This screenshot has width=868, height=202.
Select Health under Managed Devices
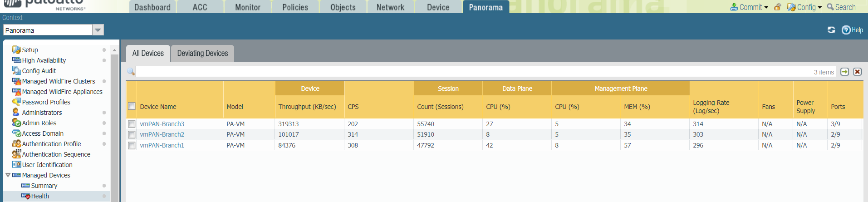(x=40, y=196)
